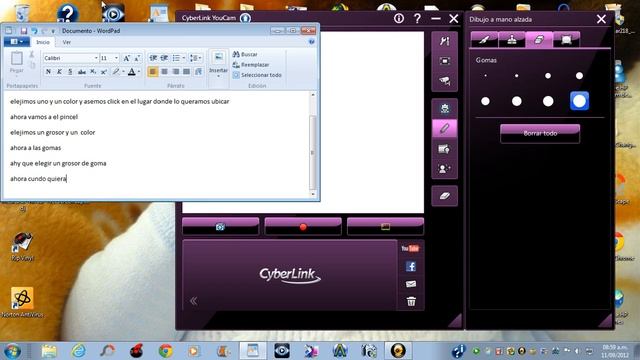This screenshot has width=640, height=360.
Task: Open Windows Start menu orb
Action: pyautogui.click(x=13, y=351)
